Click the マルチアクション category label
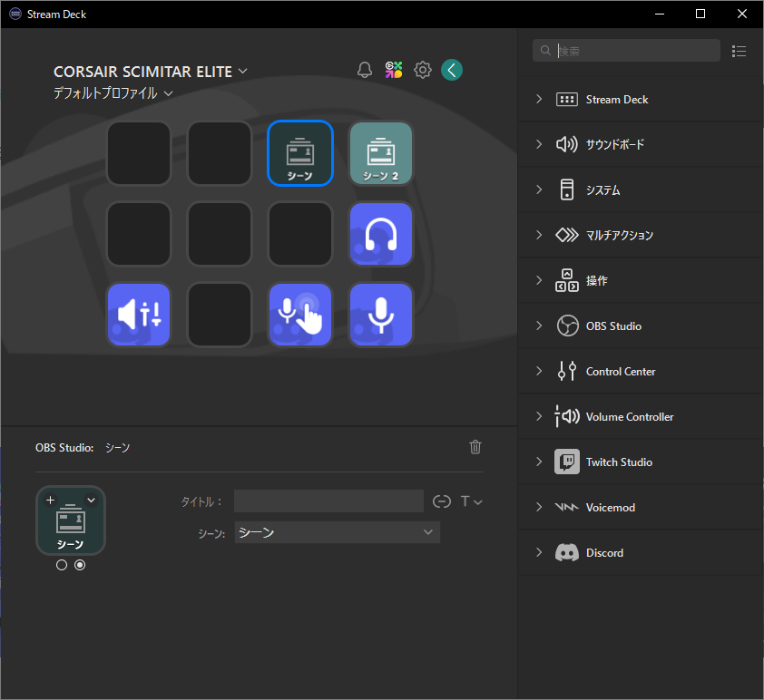This screenshot has height=700, width=764. [x=620, y=235]
